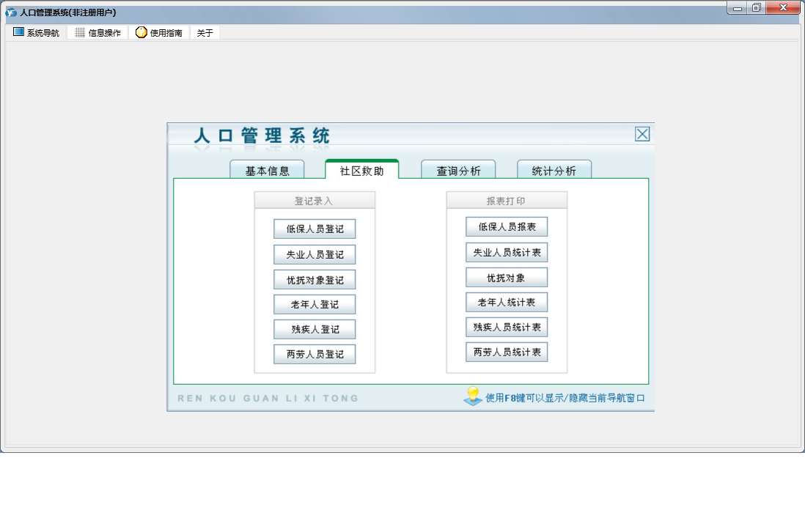Open the 优抚对象 report
This screenshot has width=805, height=532.
pos(507,278)
